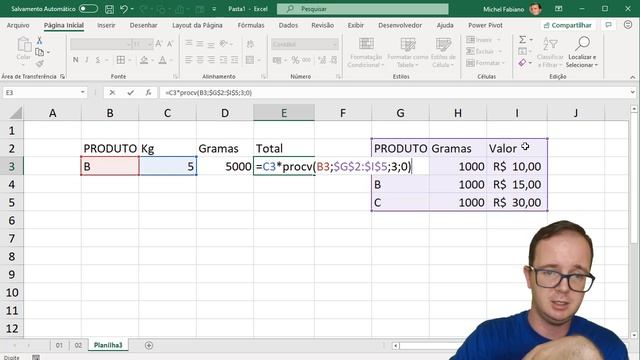Switch to the Layout da Página tab
Viewport: 640px width, 360px height.
click(x=198, y=25)
